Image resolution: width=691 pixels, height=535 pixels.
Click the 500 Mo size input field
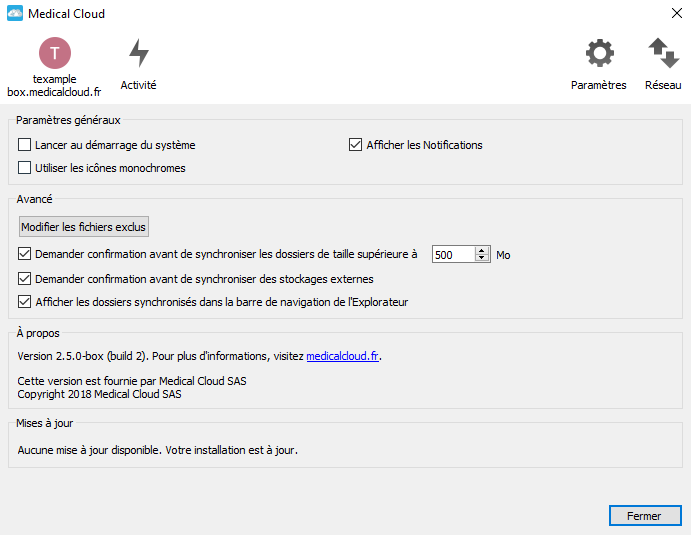point(454,254)
